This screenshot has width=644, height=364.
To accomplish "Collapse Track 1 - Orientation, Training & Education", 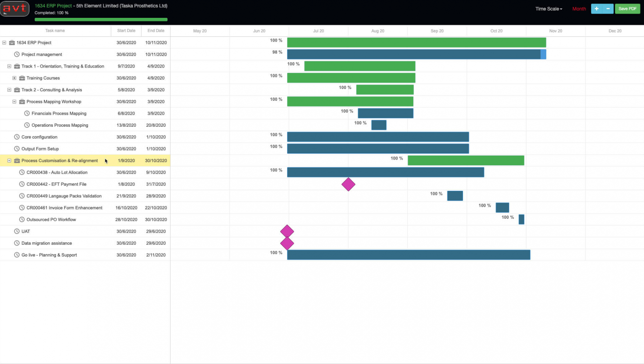I will pyautogui.click(x=9, y=66).
